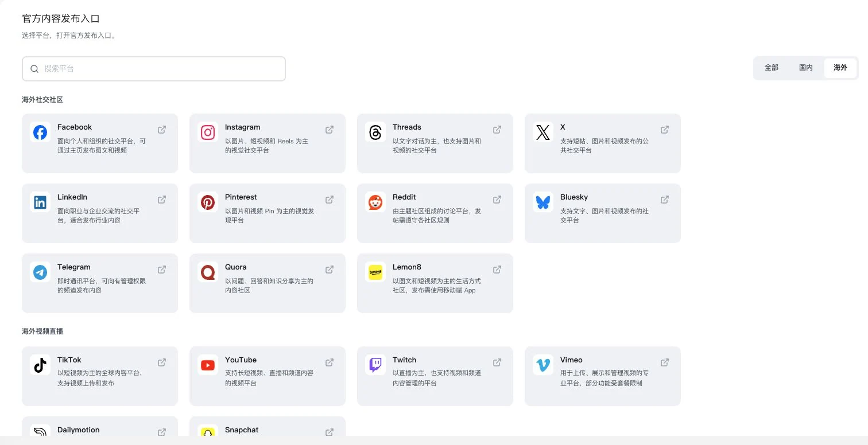Switch to the 国内 filter tab
This screenshot has height=445, width=868.
pos(806,68)
